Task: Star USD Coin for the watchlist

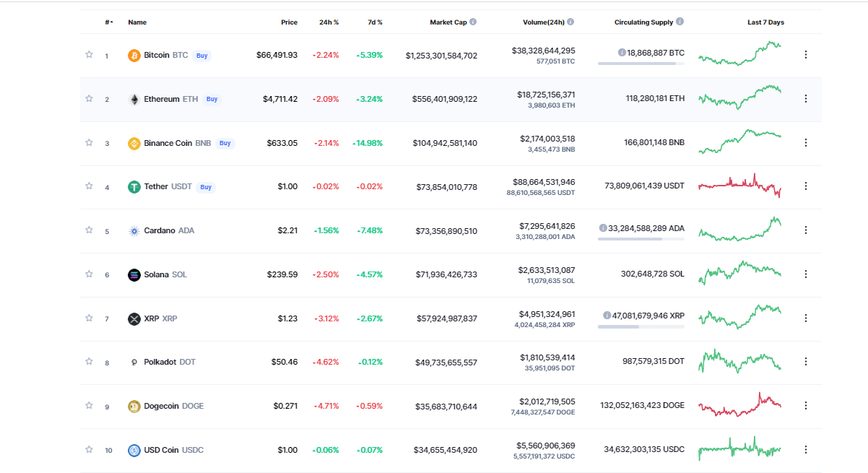Action: click(x=89, y=449)
